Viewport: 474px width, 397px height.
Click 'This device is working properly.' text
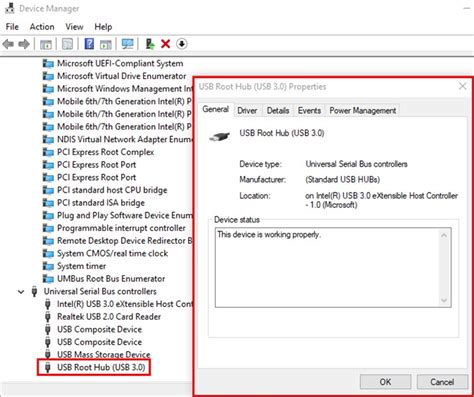pyautogui.click(x=269, y=235)
